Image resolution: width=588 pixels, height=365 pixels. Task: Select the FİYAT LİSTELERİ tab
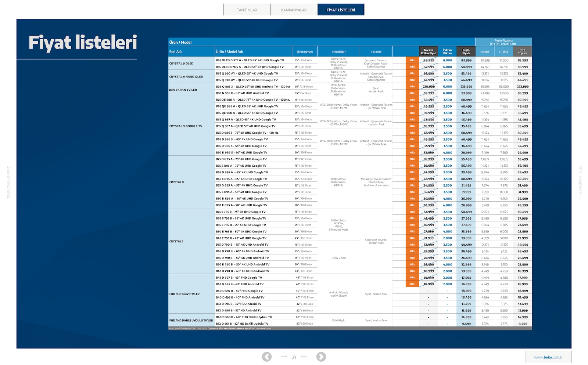click(x=341, y=10)
